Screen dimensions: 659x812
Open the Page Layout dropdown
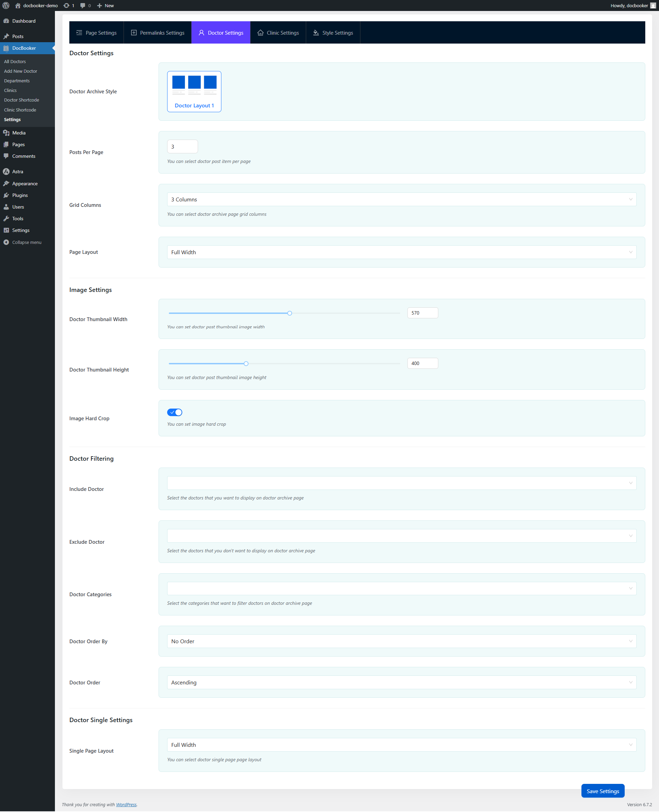(x=402, y=252)
